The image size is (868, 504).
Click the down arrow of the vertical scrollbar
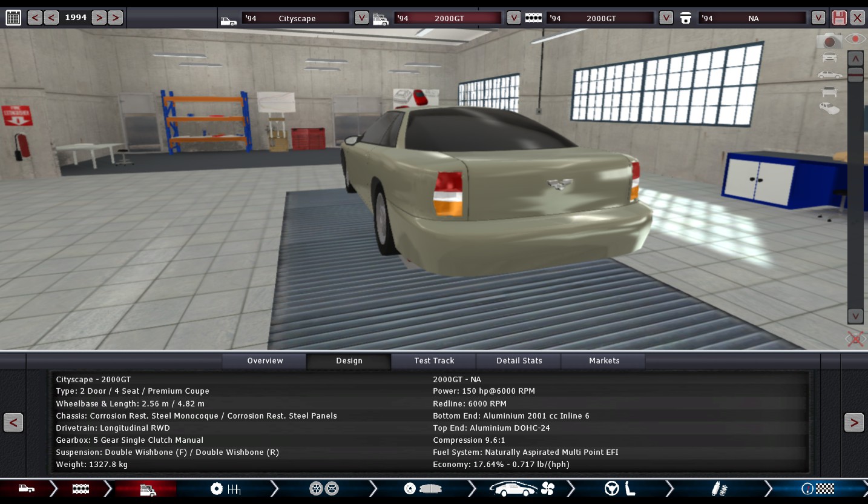tap(855, 316)
